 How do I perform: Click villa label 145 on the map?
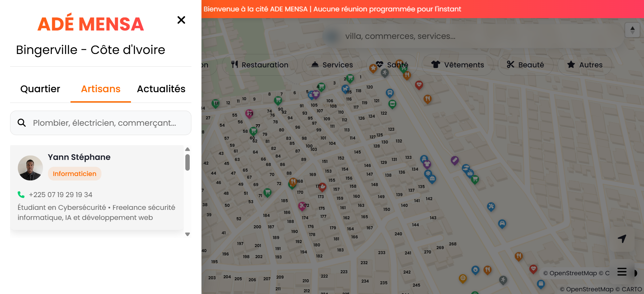tap(358, 152)
